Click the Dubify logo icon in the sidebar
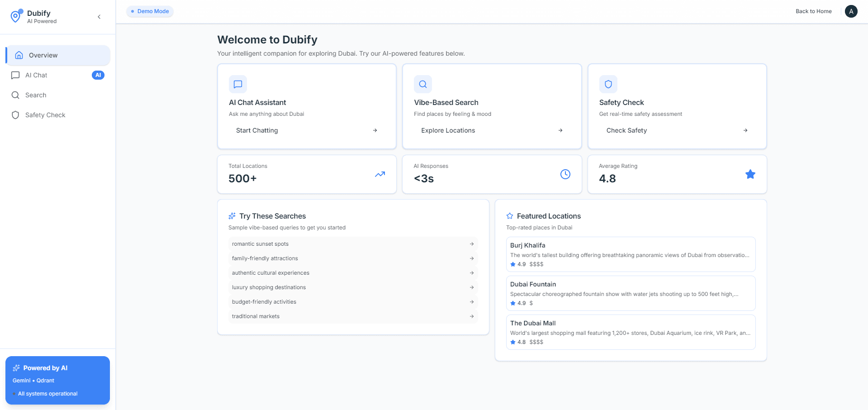 tap(15, 16)
